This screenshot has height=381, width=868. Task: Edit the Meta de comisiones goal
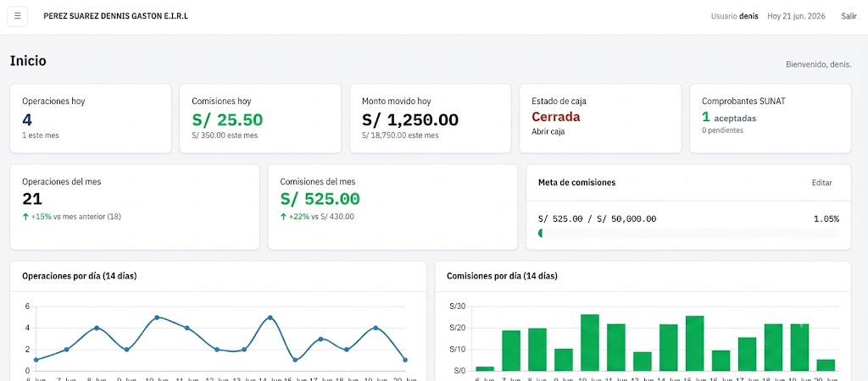tap(821, 183)
